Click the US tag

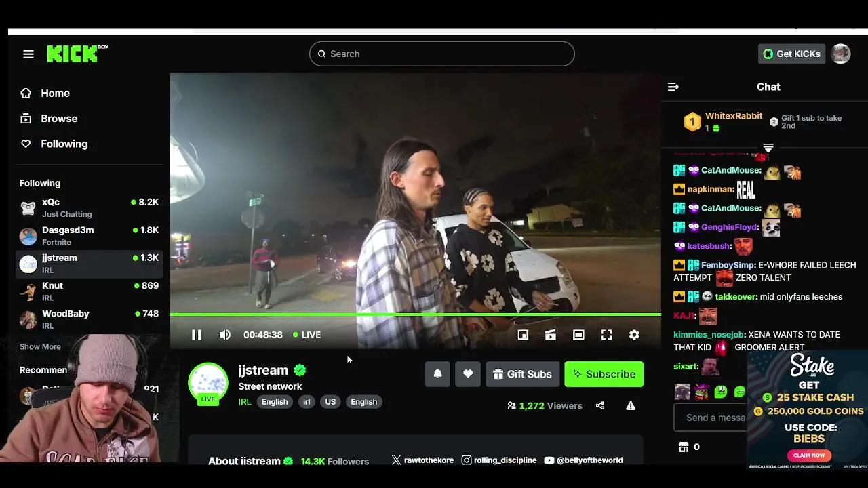point(330,402)
